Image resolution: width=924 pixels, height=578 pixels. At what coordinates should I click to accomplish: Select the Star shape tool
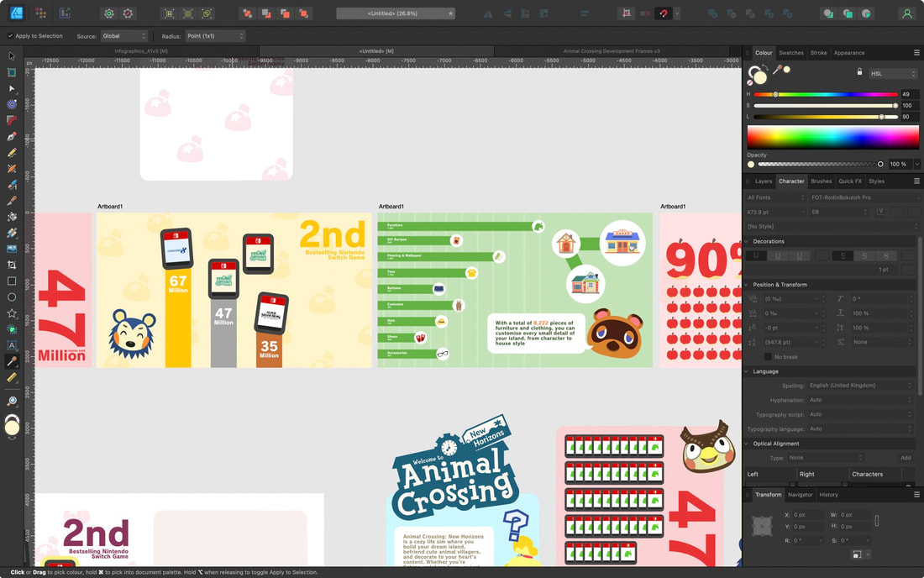pos(12,313)
